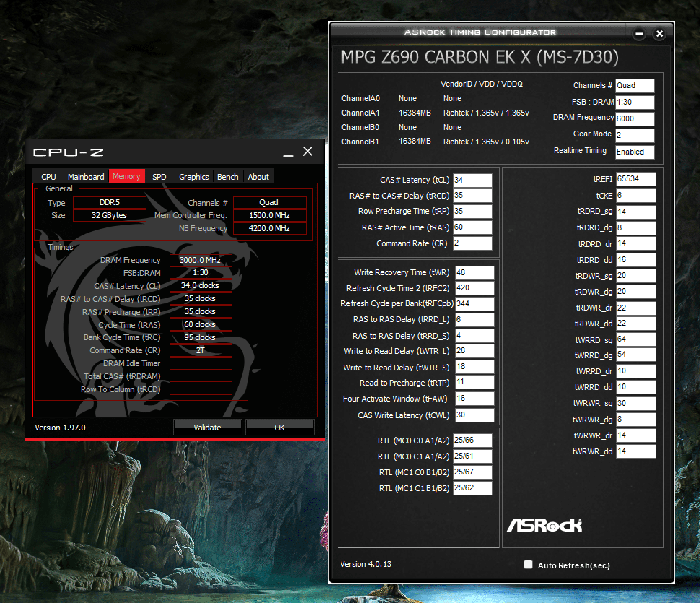Click the Row Precharge Time (tRP) field

(473, 212)
